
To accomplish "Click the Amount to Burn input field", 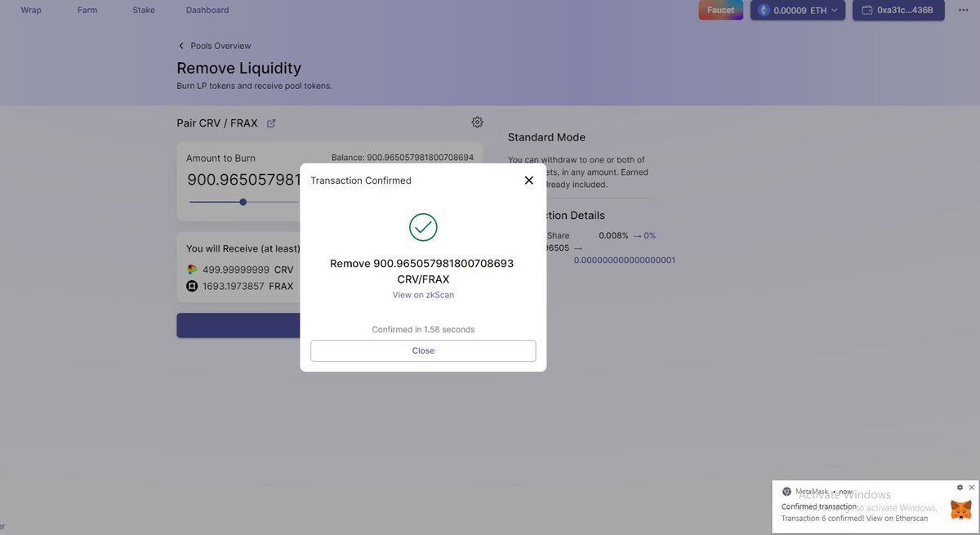I will (x=243, y=180).
